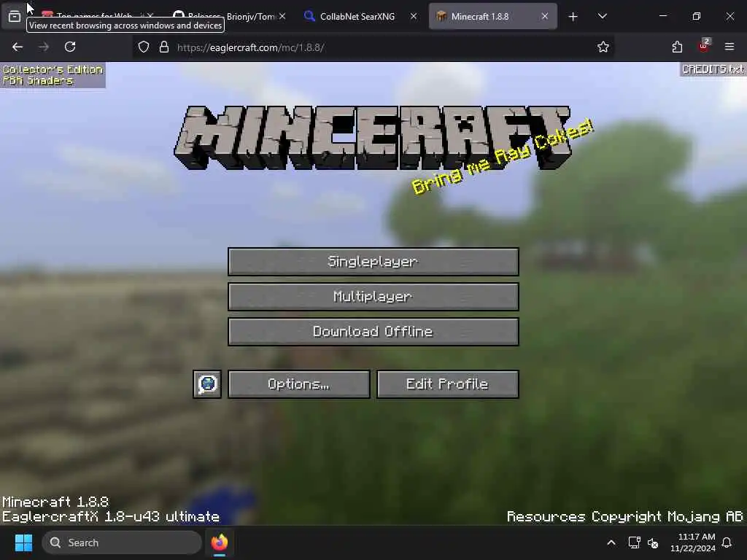Open the network status tray icon
Viewport: 747px width, 560px height.
(x=634, y=542)
